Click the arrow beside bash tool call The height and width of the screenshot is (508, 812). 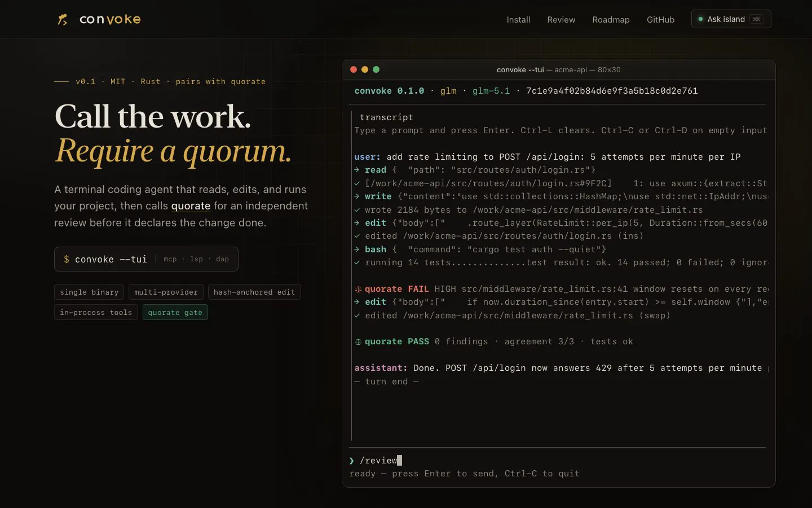coord(357,249)
